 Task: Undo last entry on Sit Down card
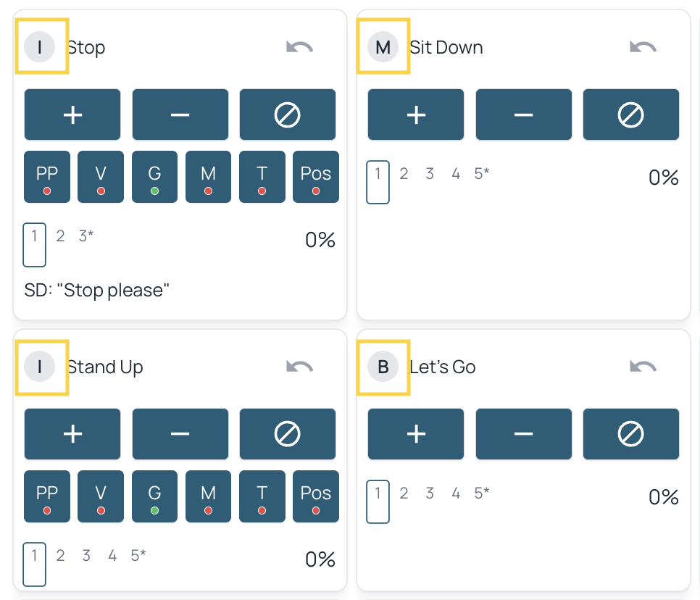point(643,47)
